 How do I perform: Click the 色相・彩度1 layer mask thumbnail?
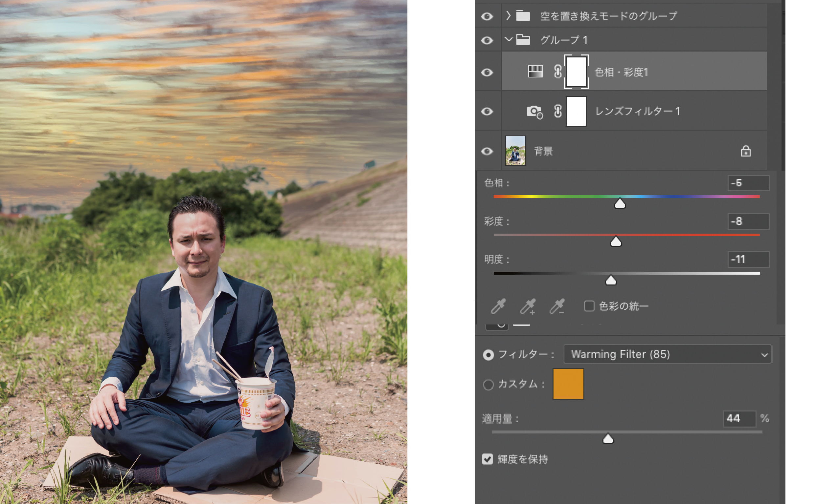pos(576,72)
